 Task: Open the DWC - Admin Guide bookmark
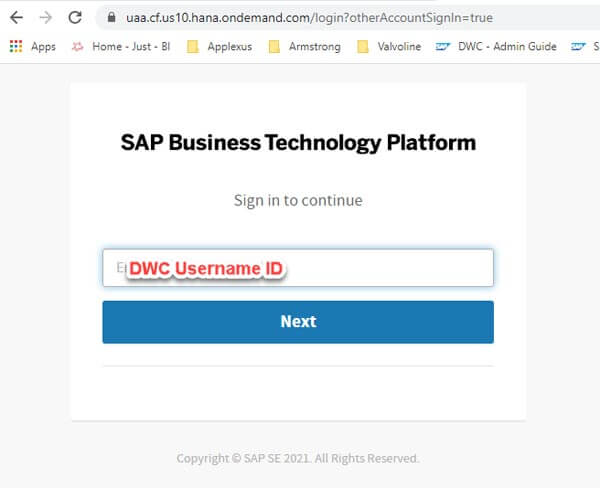tap(496, 47)
